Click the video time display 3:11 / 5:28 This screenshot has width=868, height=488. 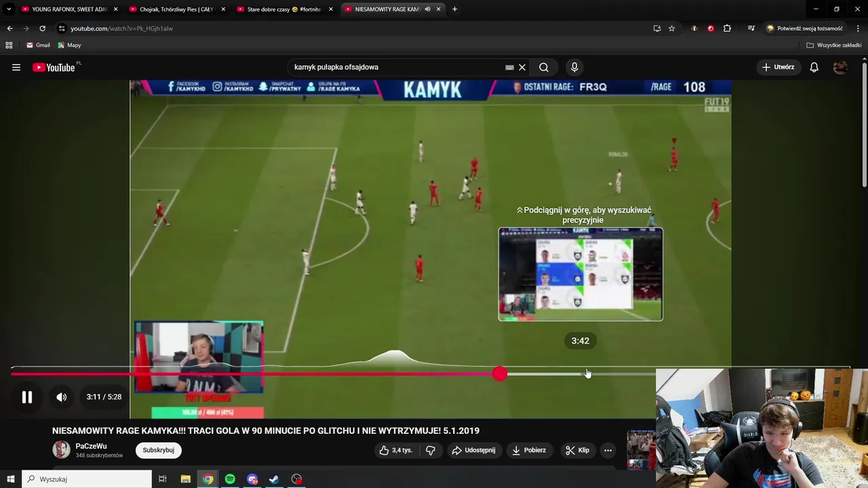coord(104,397)
